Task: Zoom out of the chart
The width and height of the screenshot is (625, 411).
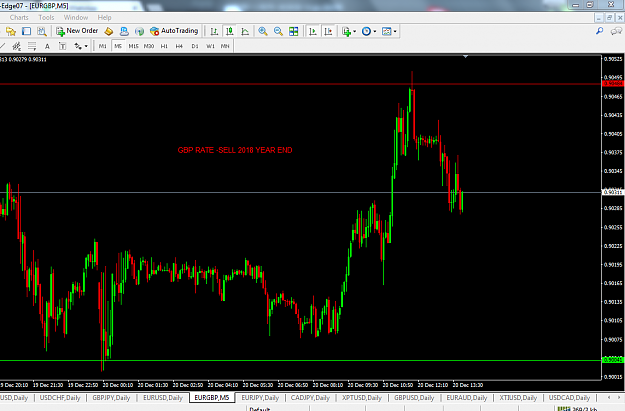Action: [x=278, y=31]
